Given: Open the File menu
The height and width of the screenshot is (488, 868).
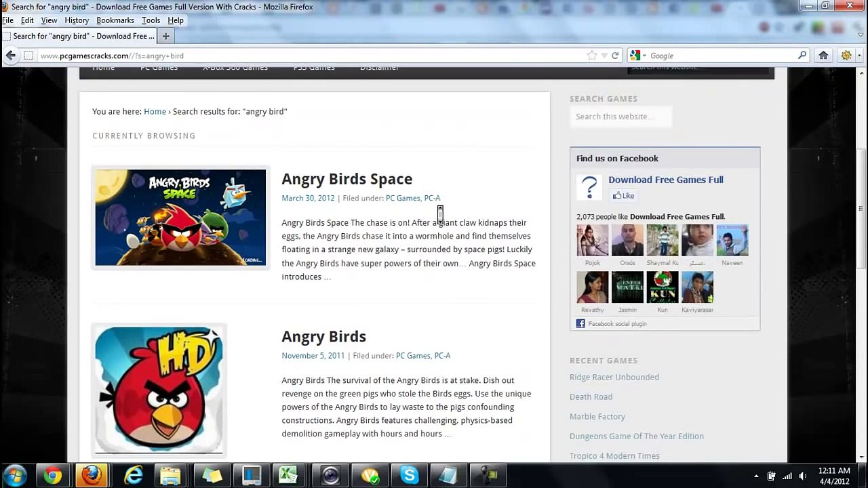Looking at the screenshot, I should coord(7,20).
